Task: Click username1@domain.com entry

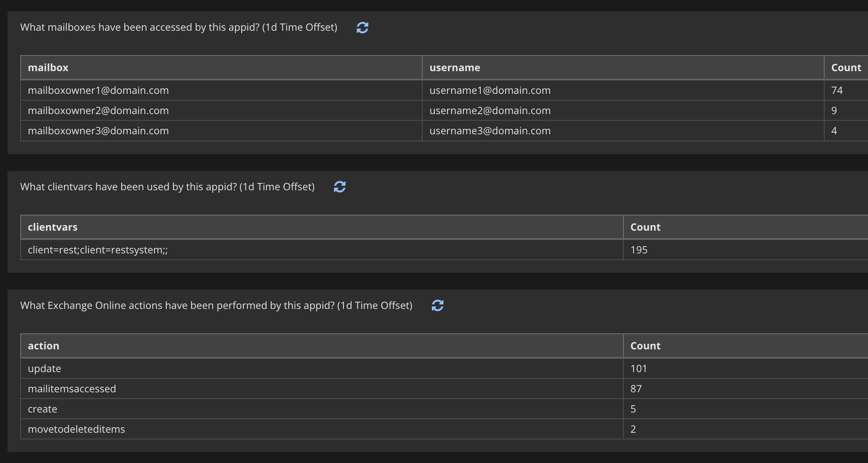Action: pos(490,90)
